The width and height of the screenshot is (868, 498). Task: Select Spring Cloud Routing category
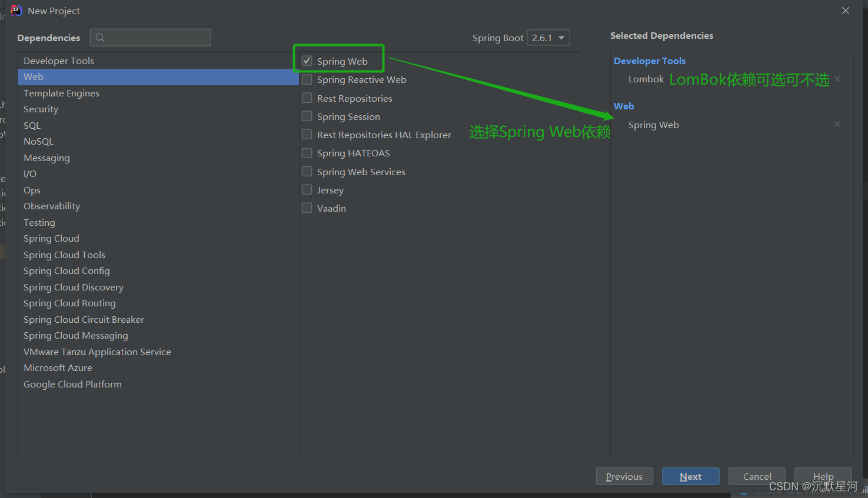(x=158, y=303)
